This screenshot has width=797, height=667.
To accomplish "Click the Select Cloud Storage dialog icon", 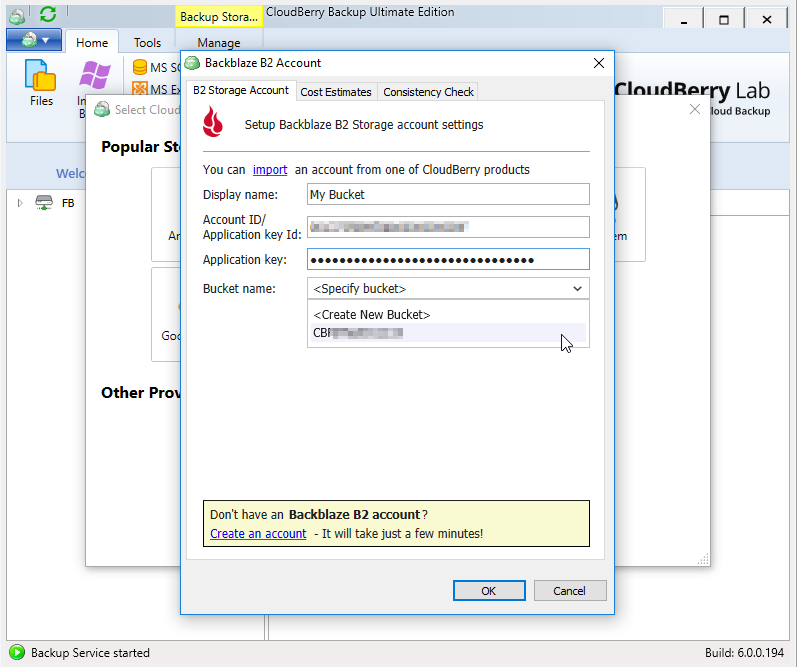I will pyautogui.click(x=102, y=109).
